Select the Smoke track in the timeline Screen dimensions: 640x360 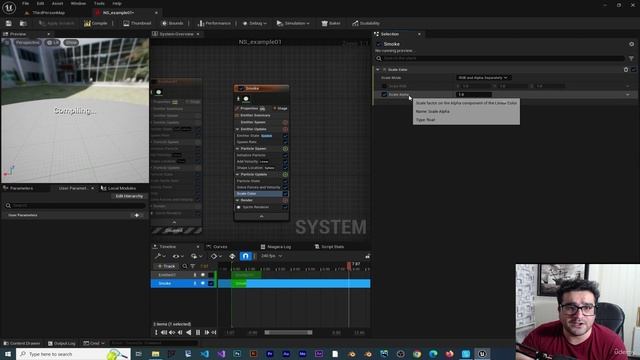click(165, 283)
